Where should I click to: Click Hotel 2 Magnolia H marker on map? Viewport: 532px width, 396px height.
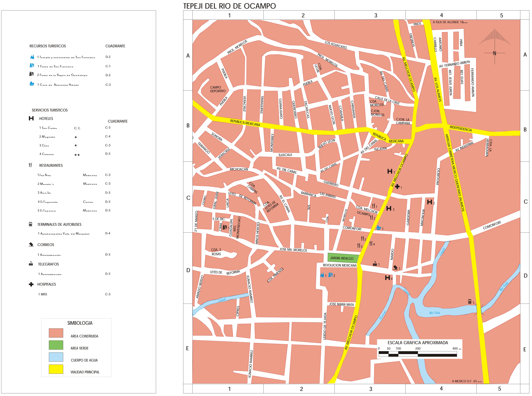click(430, 202)
